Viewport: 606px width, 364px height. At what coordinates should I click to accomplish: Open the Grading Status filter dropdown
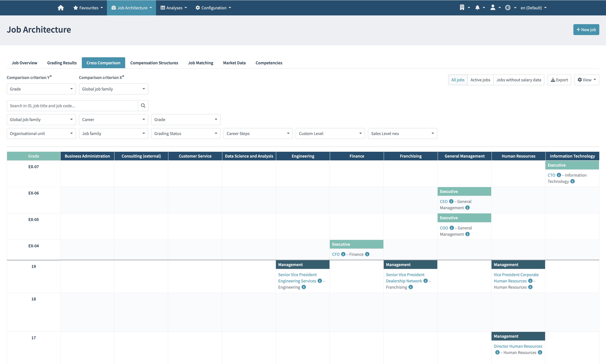point(186,133)
